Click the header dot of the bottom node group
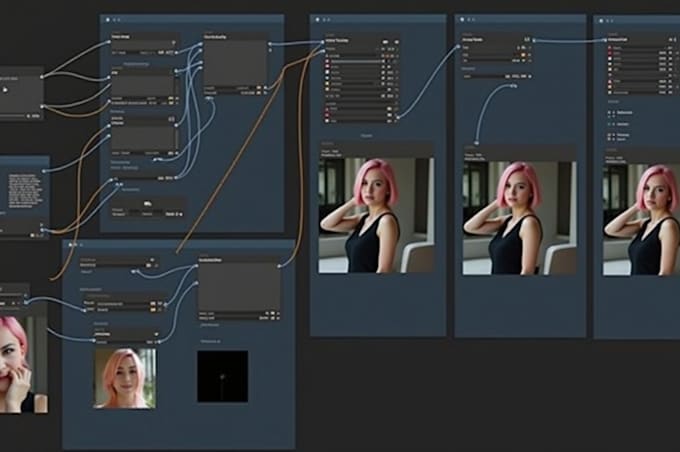680x452 pixels. 70,244
